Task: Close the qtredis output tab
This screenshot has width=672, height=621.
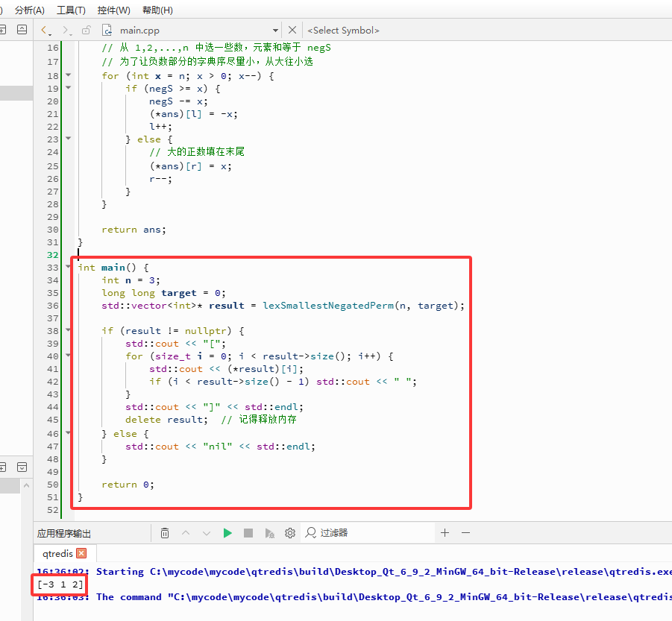Action: tap(81, 553)
